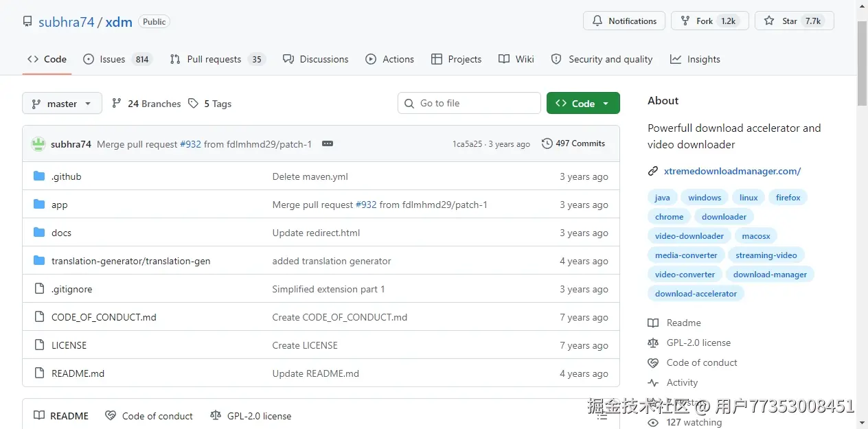868x429 pixels.
Task: Click the download-accelerator topic tag
Action: (x=696, y=294)
